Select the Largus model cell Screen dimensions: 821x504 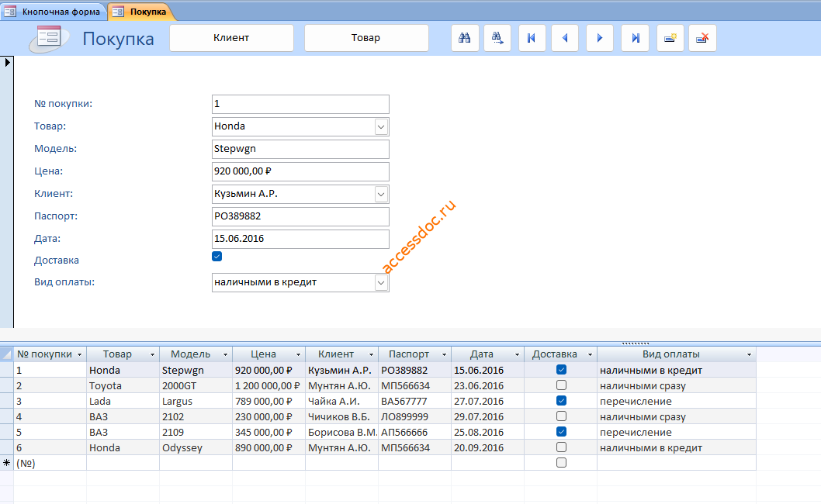[x=196, y=402]
